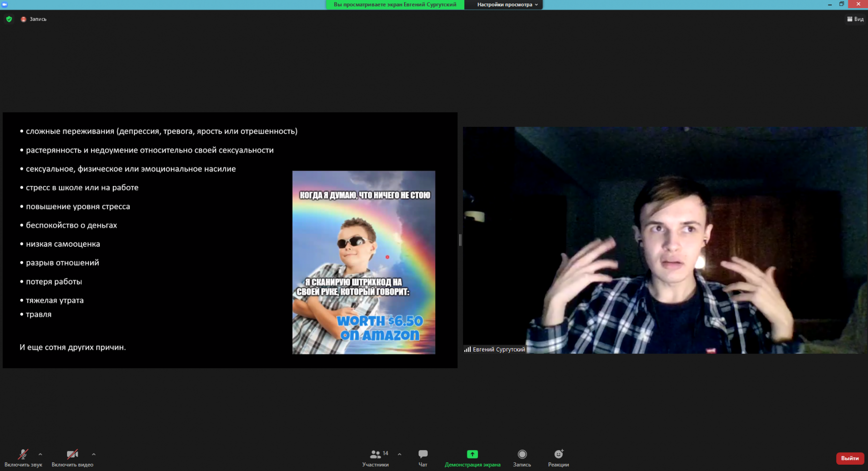The height and width of the screenshot is (471, 868).
Task: Open the Участники participants panel
Action: coord(375,458)
